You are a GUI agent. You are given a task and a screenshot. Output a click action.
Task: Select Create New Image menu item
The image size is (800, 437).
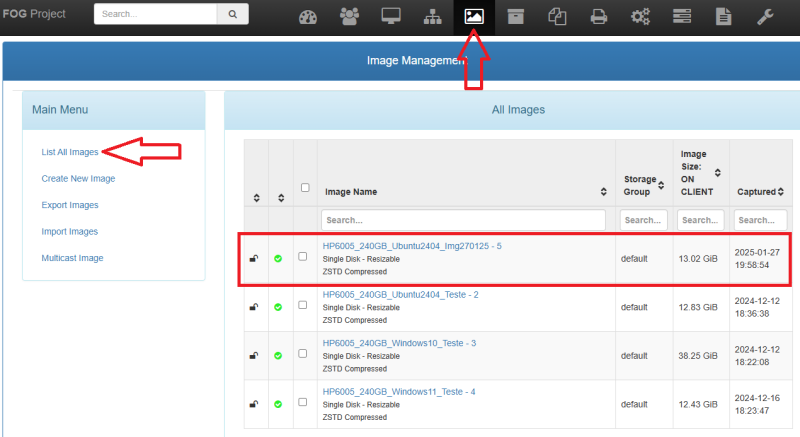coord(78,178)
